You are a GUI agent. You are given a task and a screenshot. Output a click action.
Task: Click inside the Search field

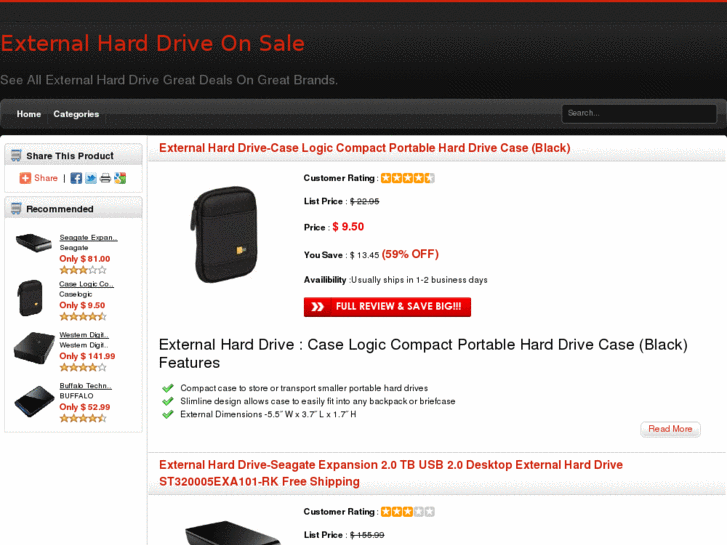[x=639, y=113]
